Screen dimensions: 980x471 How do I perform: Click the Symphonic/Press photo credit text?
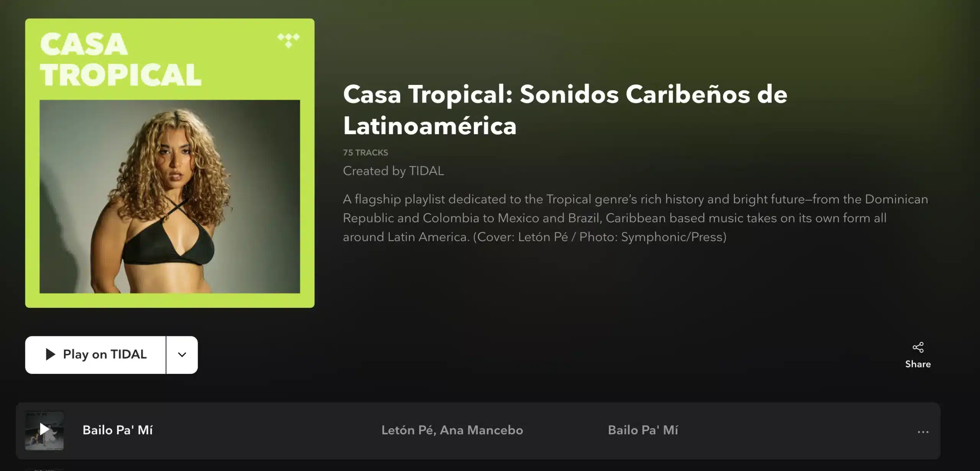click(x=673, y=237)
